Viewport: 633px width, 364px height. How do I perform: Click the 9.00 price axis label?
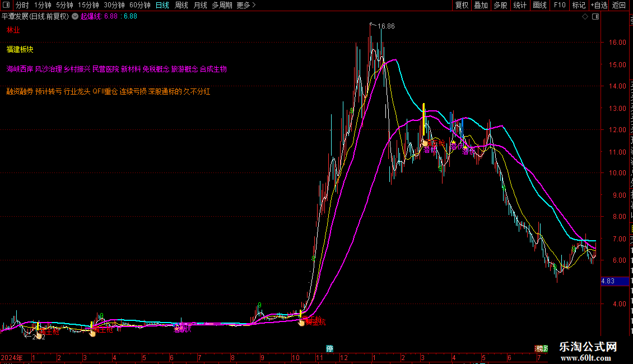coord(620,195)
